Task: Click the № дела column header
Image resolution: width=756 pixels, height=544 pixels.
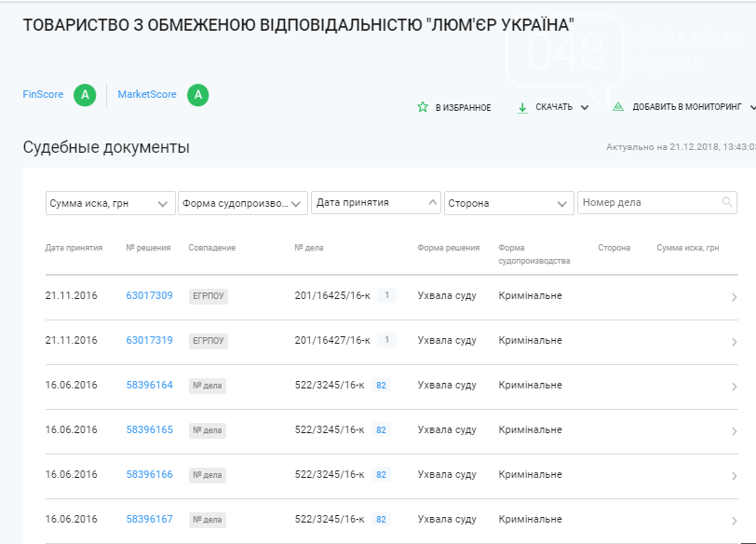Action: pyautogui.click(x=309, y=248)
